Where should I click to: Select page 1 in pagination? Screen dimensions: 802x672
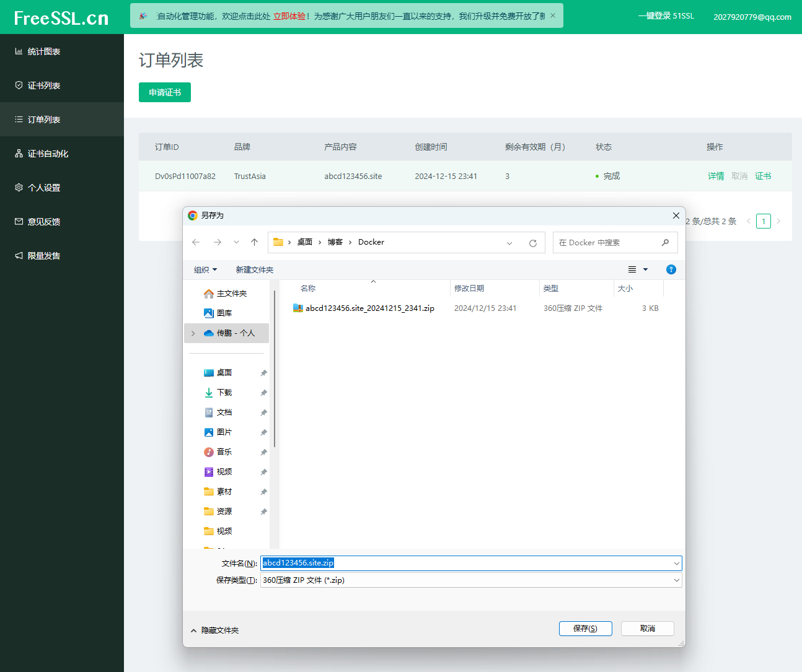coord(764,221)
